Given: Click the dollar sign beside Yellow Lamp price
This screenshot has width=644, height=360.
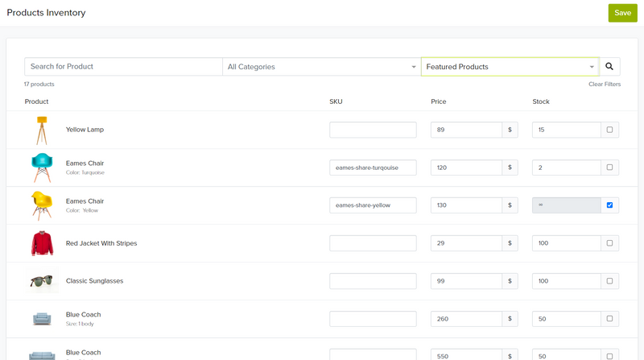Looking at the screenshot, I should click(x=510, y=130).
